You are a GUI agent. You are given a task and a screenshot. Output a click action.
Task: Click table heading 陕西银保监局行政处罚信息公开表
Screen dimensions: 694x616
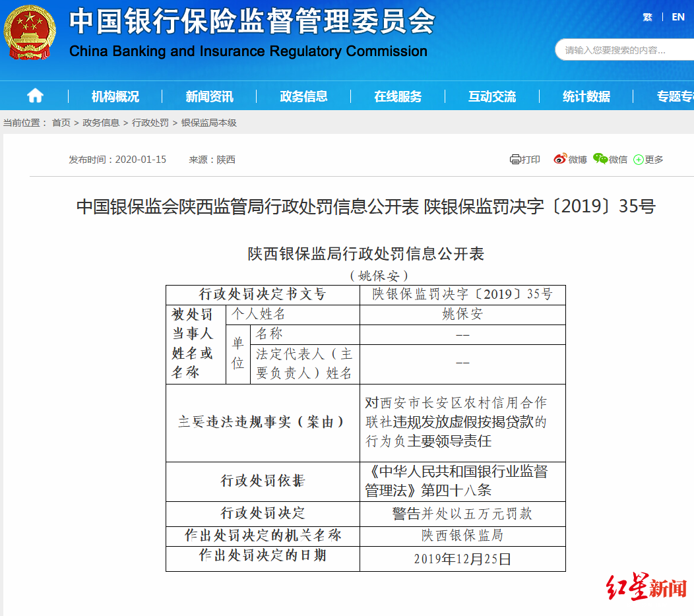[x=365, y=253]
